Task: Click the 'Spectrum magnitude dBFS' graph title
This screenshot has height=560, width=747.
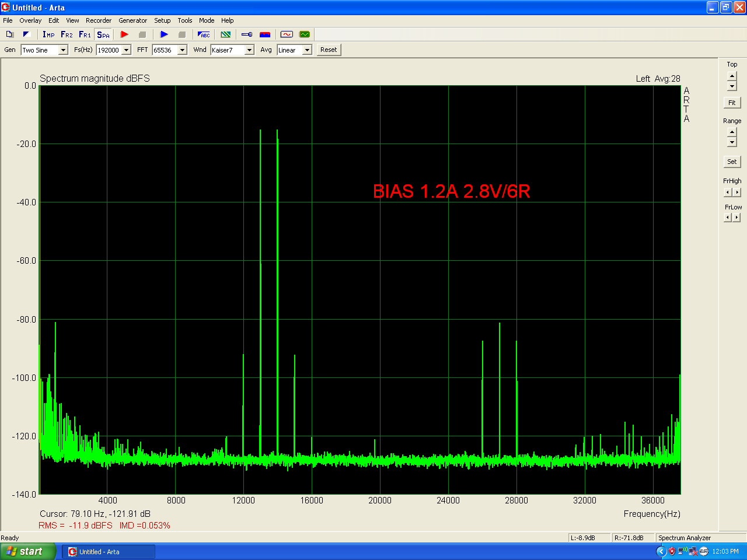Action: coord(95,78)
